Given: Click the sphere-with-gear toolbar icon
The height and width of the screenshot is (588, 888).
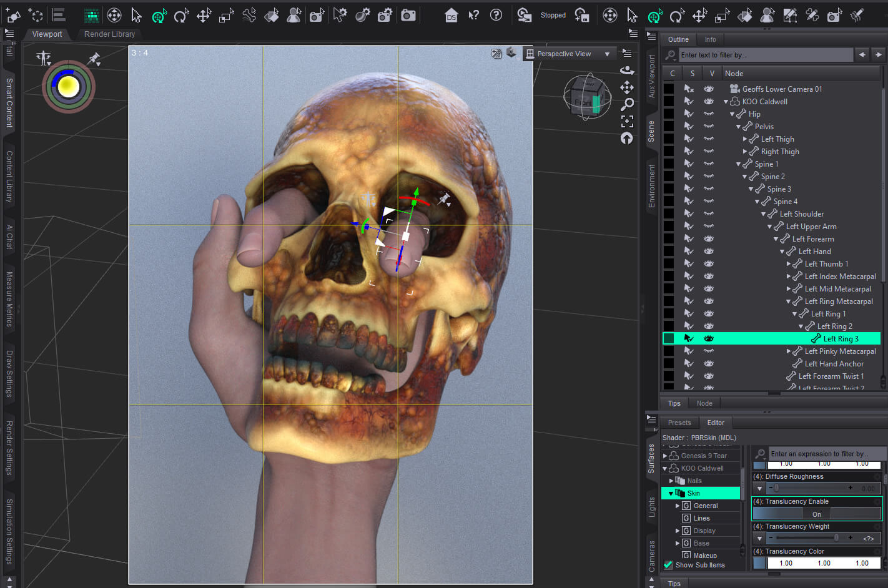Looking at the screenshot, I should click(x=362, y=16).
